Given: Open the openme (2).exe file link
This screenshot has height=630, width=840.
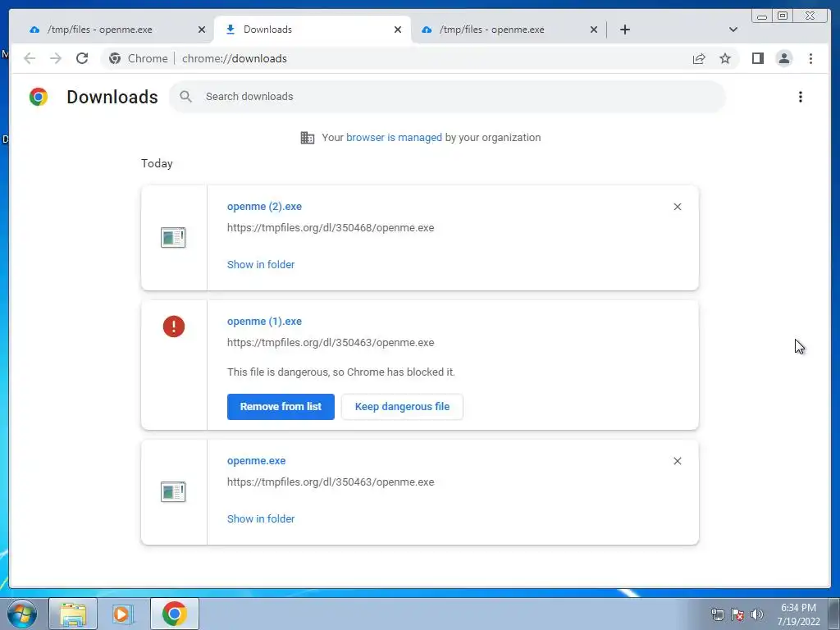Looking at the screenshot, I should pos(264,206).
